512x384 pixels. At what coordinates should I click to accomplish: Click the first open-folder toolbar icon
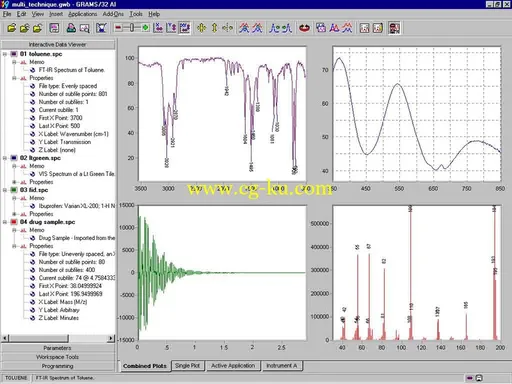(x=11, y=28)
